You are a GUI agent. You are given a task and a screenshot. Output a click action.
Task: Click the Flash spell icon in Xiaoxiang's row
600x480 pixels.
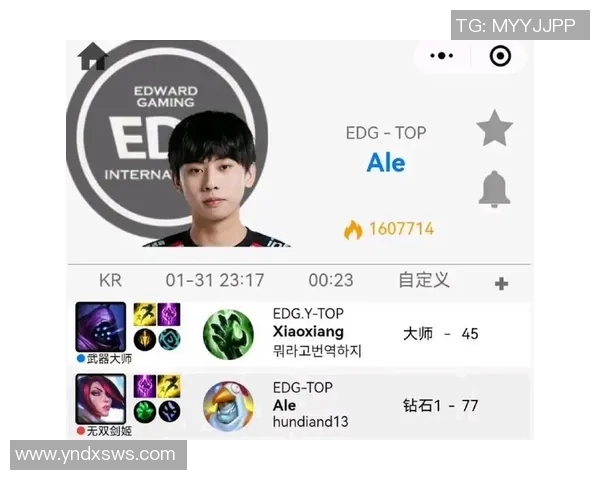144,314
